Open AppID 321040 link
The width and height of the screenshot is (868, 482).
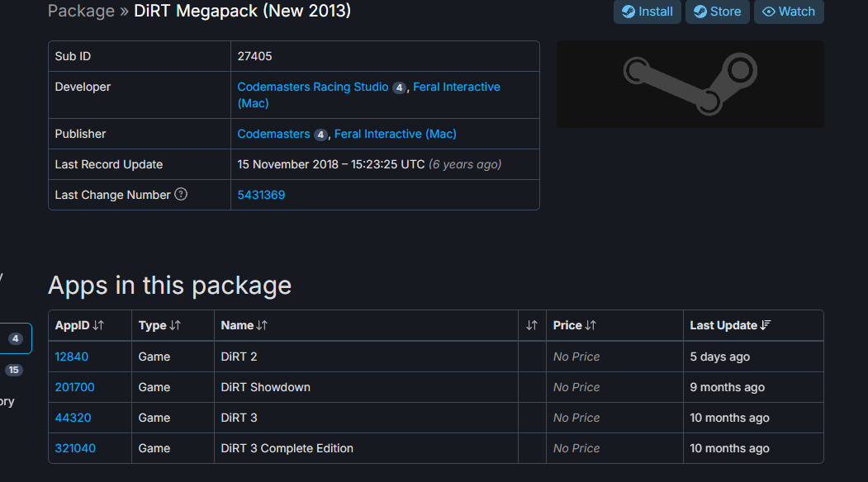click(x=75, y=448)
